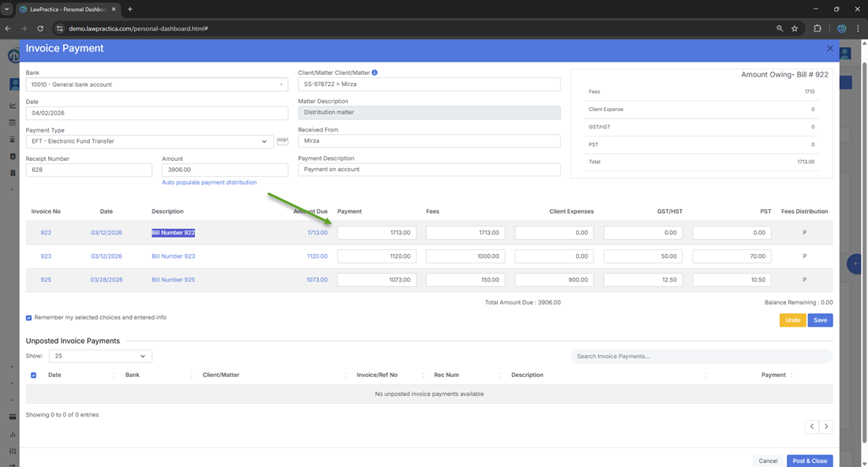Close the Invoice Payment dialog with X
868x467 pixels.
coord(829,49)
